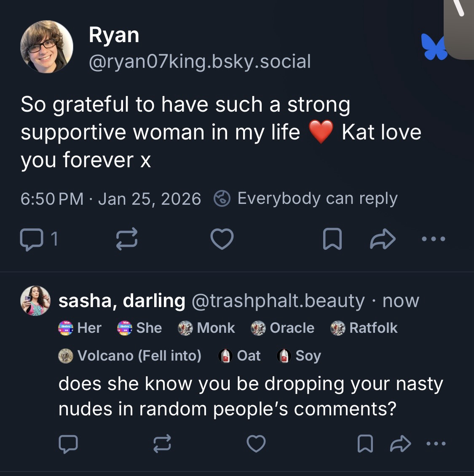Repost Ryan's post
Image resolution: width=474 pixels, height=476 pixels.
pos(126,239)
